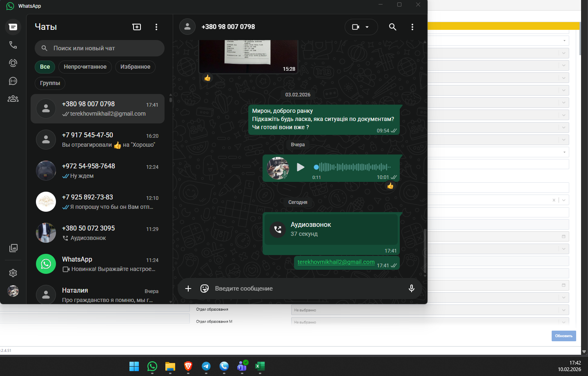The image size is (588, 376).
Task: Open the Communities section in the sidebar
Action: pyautogui.click(x=13, y=98)
